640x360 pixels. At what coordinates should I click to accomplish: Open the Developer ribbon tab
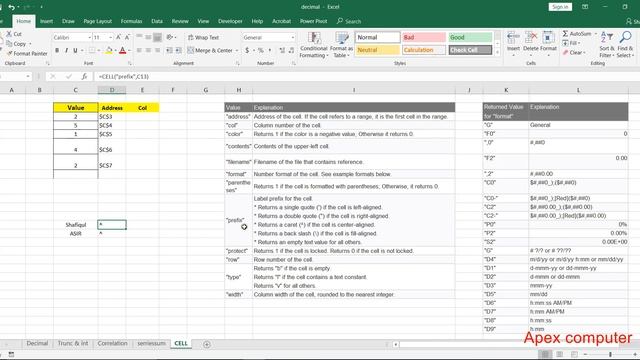(230, 21)
